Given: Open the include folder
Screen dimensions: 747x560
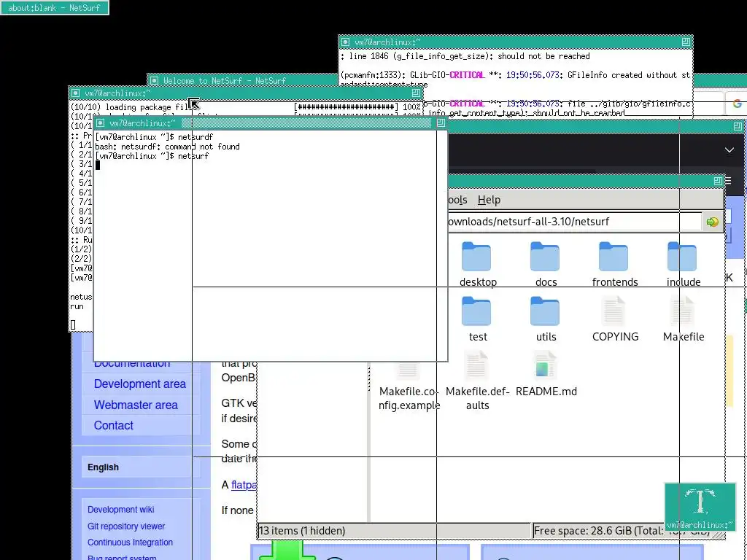Looking at the screenshot, I should [683, 264].
